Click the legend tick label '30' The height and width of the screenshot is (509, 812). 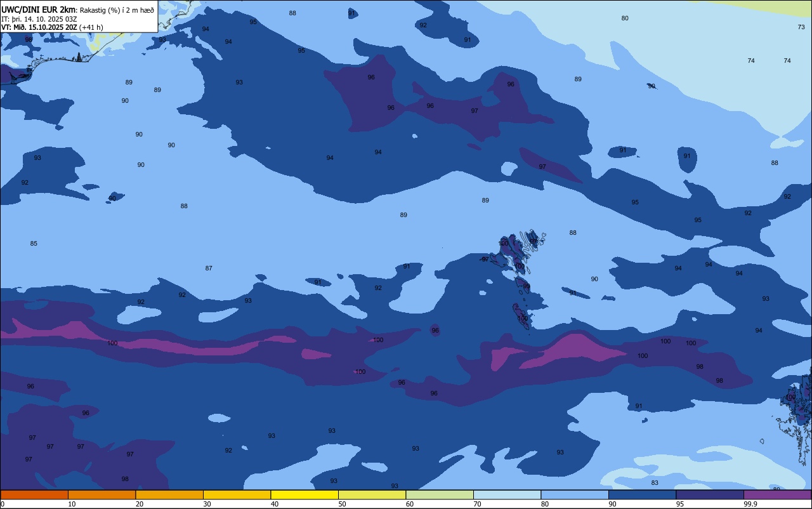point(207,504)
